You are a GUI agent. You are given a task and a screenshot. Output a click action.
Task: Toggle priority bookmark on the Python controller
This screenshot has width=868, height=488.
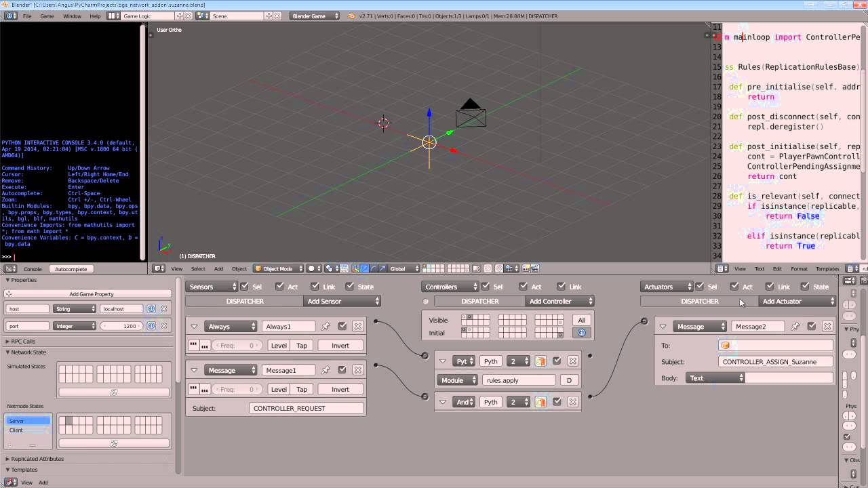540,361
